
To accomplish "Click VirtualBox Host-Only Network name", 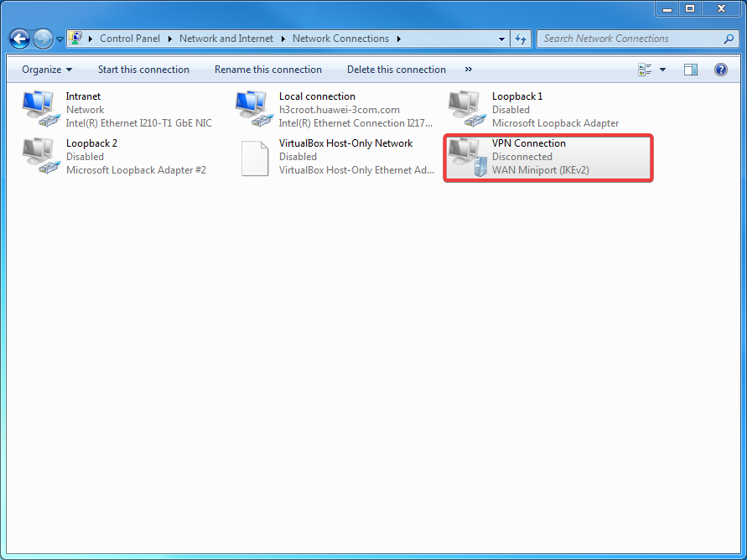I will click(346, 143).
